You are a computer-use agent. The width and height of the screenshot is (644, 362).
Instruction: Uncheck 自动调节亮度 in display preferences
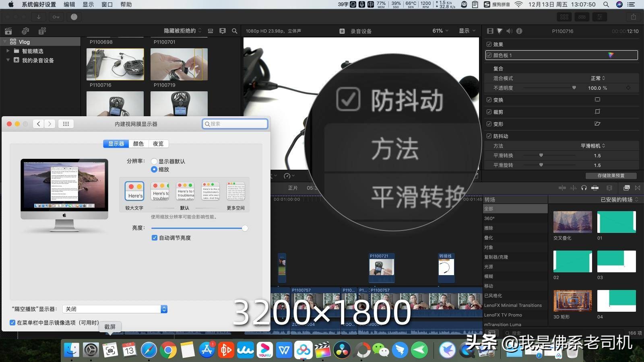pyautogui.click(x=155, y=238)
